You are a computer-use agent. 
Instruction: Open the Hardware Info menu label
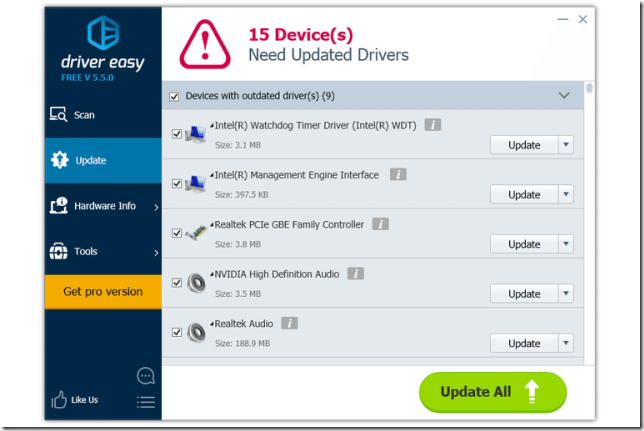pos(105,206)
